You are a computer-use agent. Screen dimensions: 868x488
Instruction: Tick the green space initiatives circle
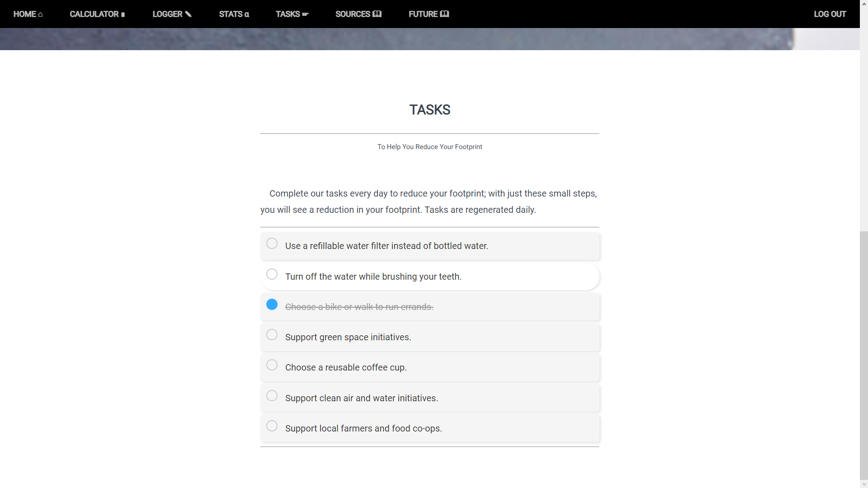coord(272,335)
